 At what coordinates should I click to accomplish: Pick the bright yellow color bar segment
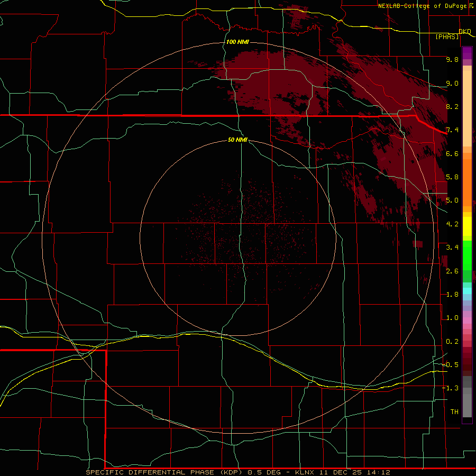pos(467,226)
